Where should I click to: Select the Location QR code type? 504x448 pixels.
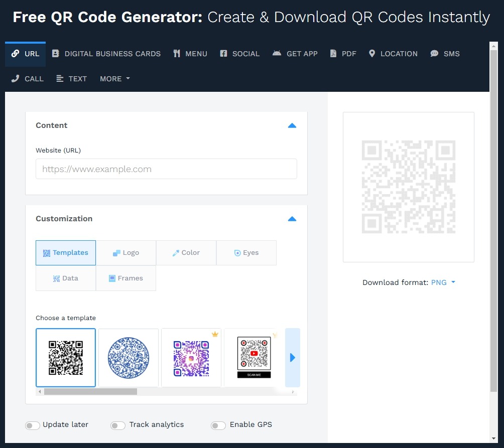393,54
